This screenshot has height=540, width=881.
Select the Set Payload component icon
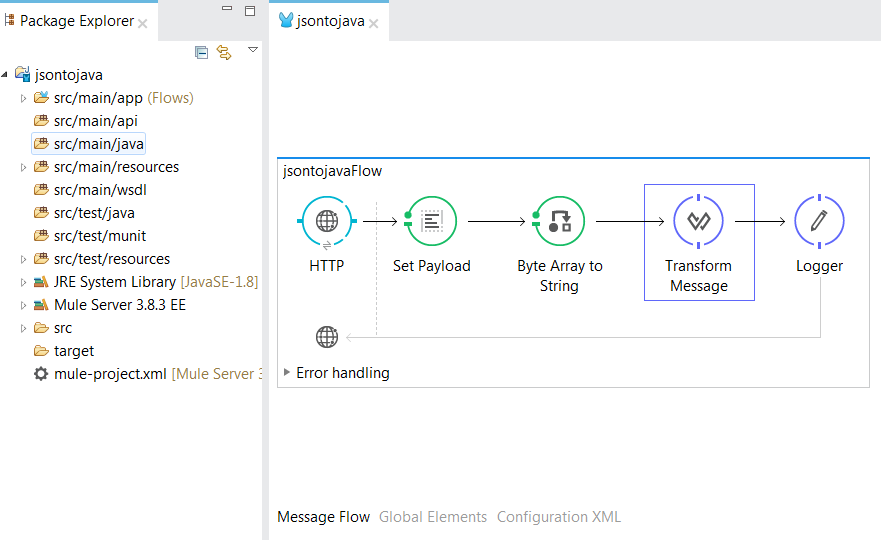pos(432,221)
